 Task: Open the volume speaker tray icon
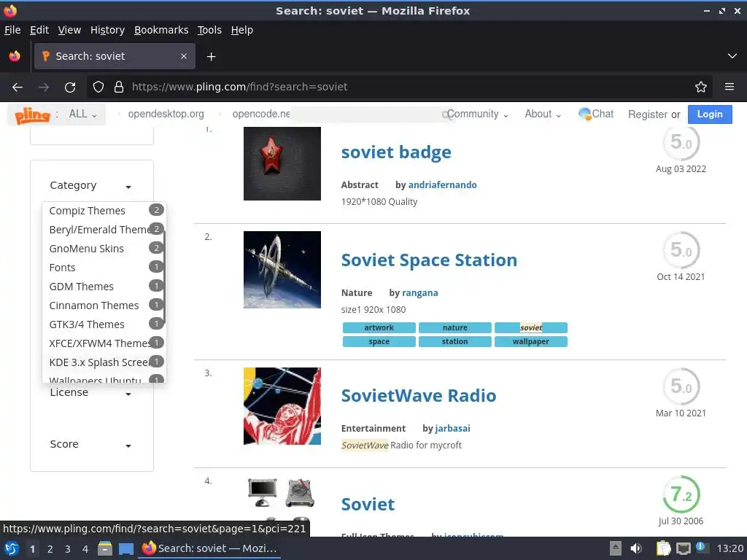(x=635, y=548)
